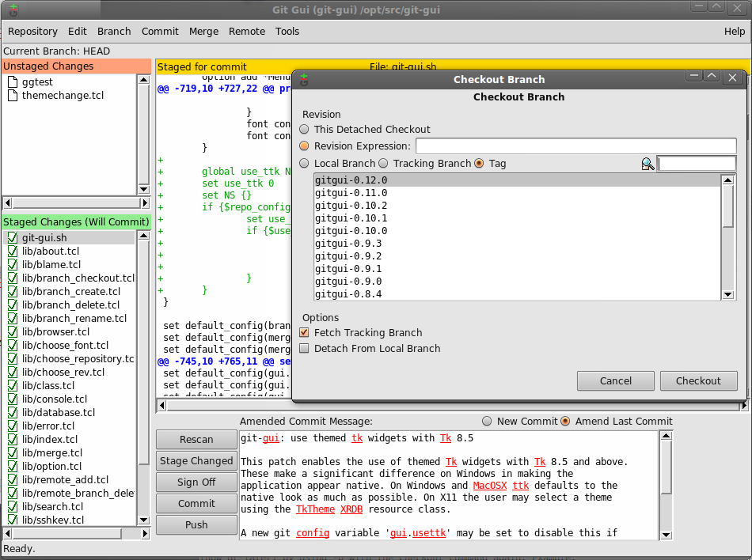Select the Local Branch radio button
Image resolution: width=752 pixels, height=560 pixels.
point(304,164)
